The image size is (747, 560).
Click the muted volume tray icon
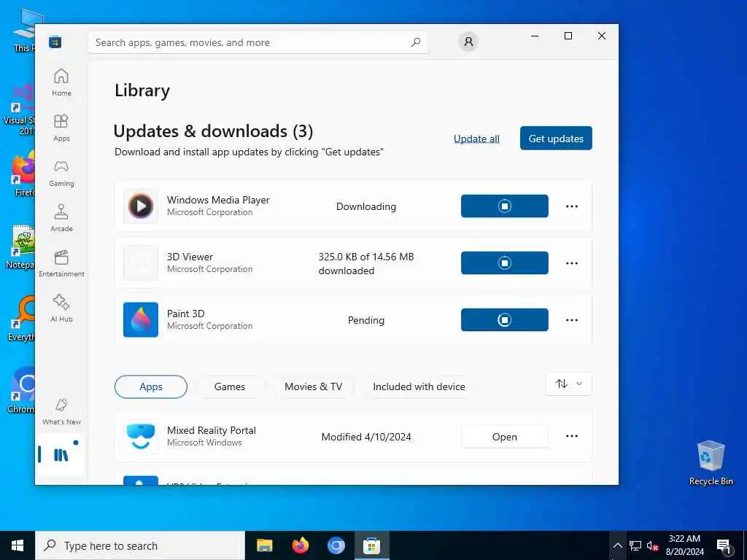pyautogui.click(x=652, y=545)
